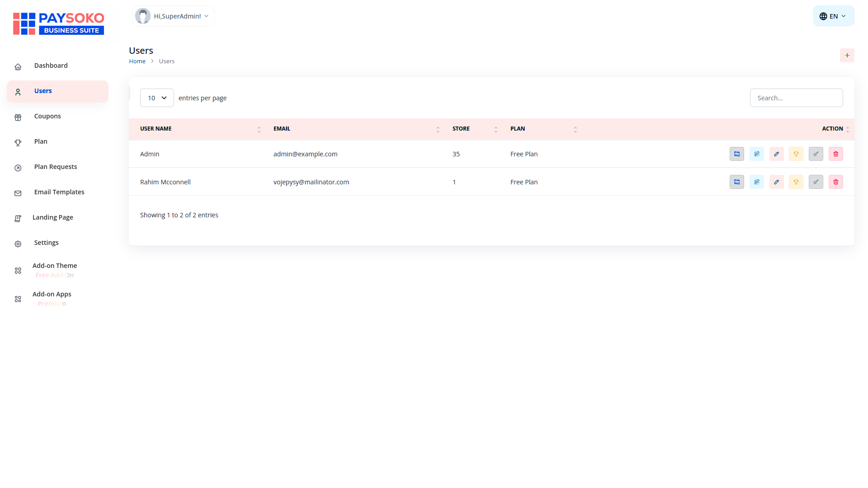
Task: Click the Search input field
Action: tap(796, 98)
